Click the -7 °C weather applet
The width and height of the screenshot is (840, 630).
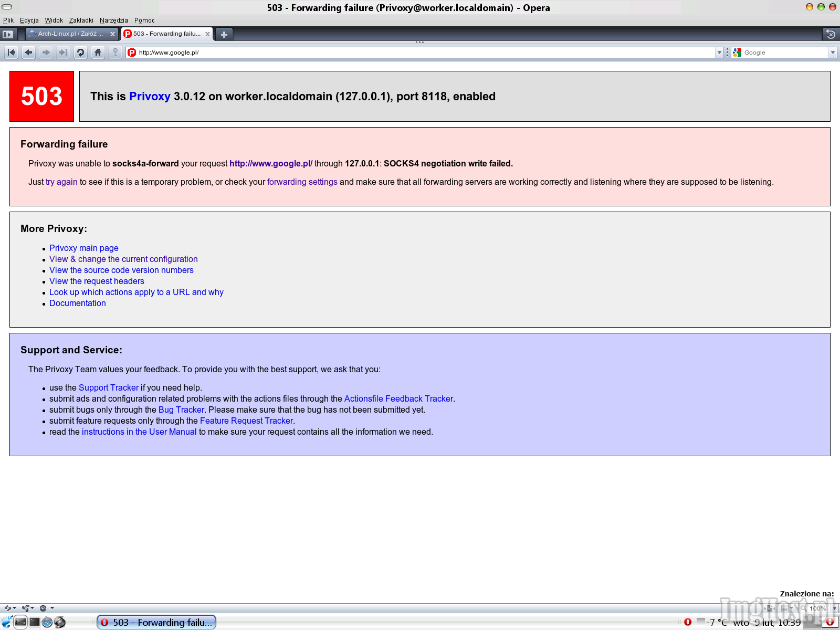tap(712, 623)
